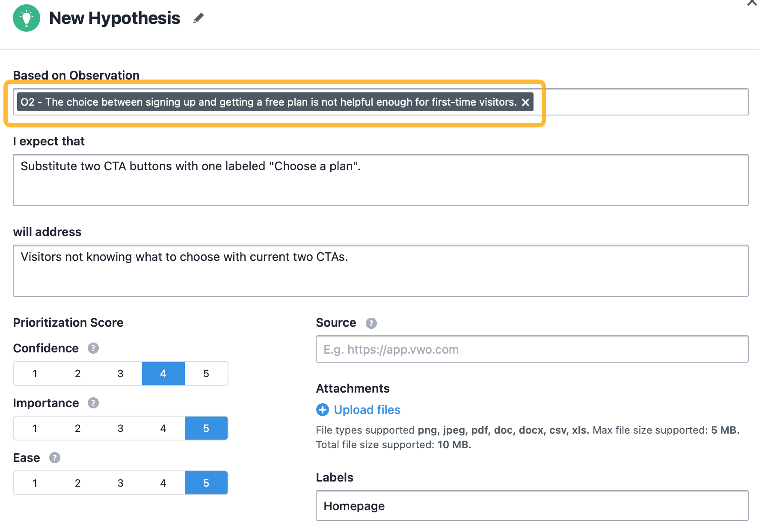Select Confidence score 5
The height and width of the screenshot is (532, 759).
(x=206, y=373)
